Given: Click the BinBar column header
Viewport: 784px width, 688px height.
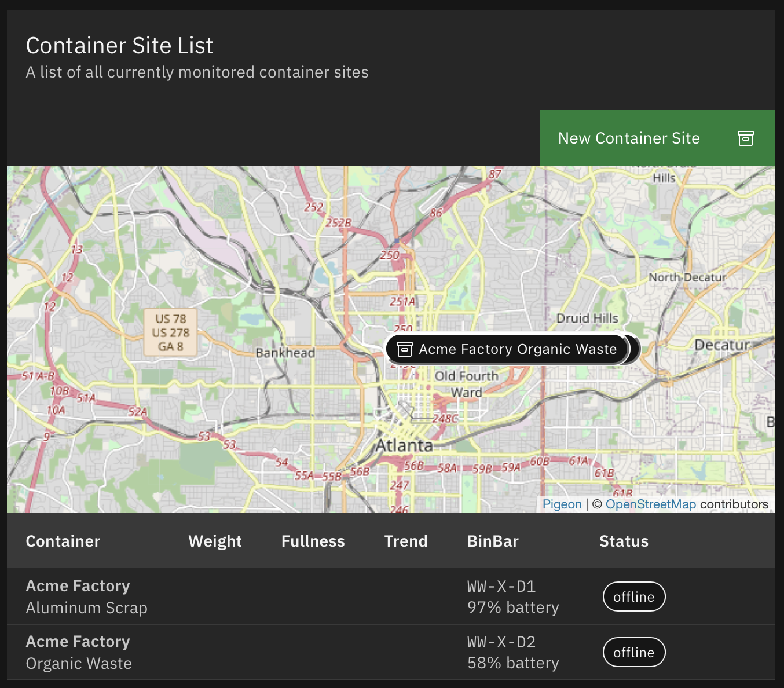Looking at the screenshot, I should 493,541.
